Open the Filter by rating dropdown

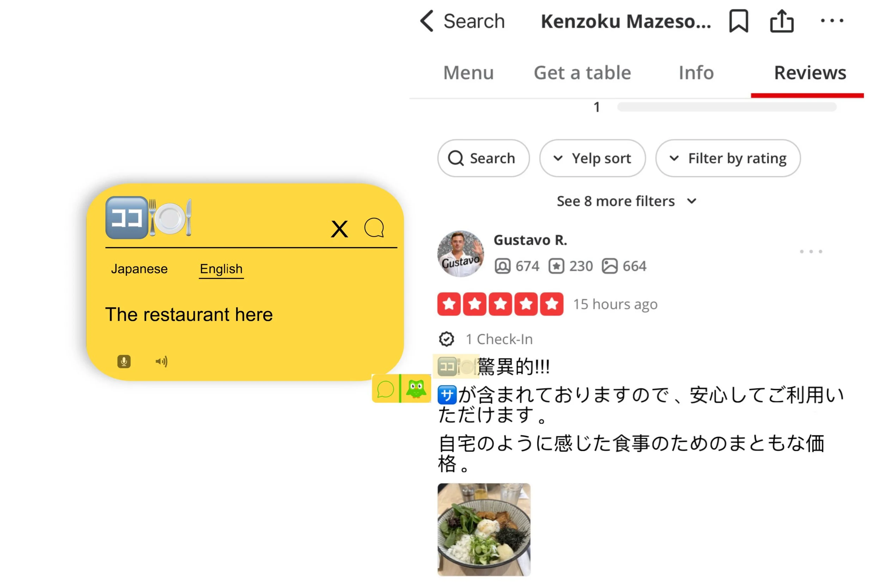728,158
